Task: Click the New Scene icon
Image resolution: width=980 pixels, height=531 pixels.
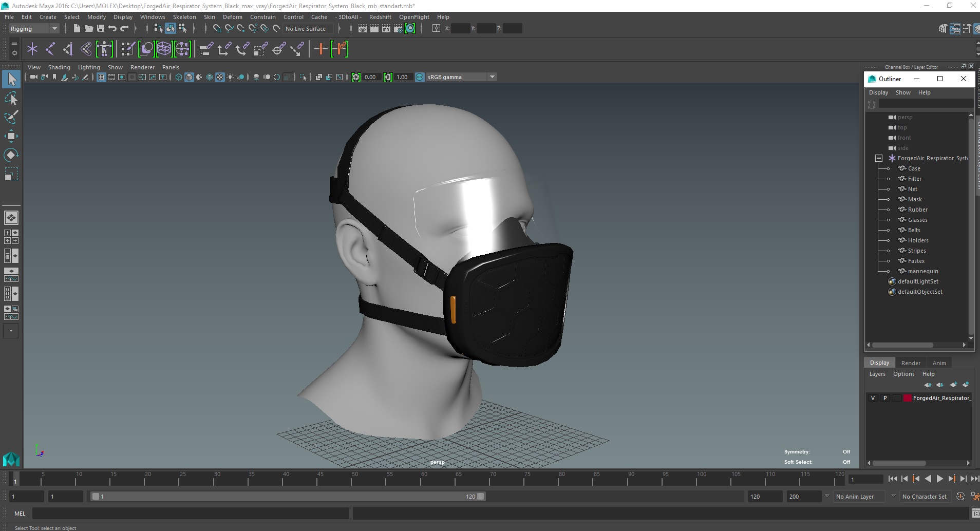Action: click(77, 29)
